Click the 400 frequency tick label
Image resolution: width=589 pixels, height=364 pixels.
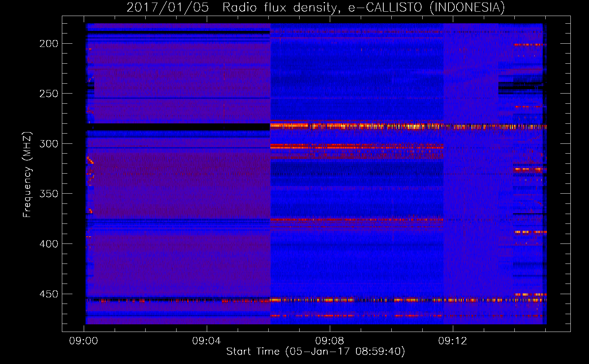point(49,244)
